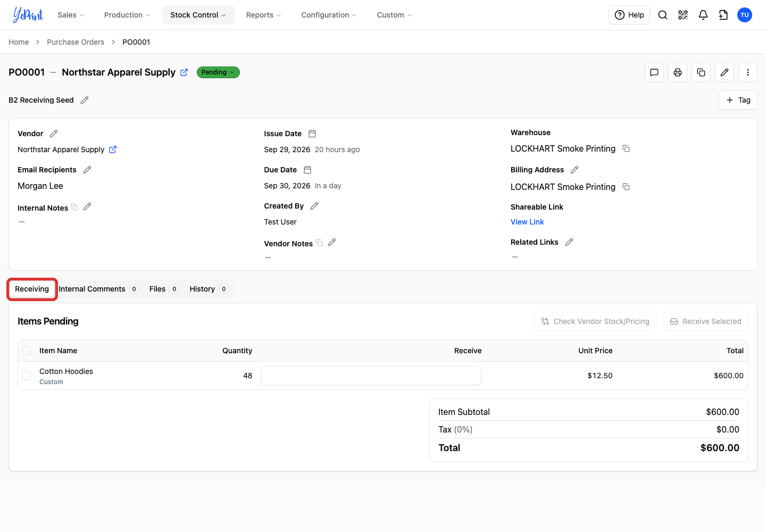This screenshot has width=766, height=532.
Task: Expand the Reports menu
Action: point(263,15)
